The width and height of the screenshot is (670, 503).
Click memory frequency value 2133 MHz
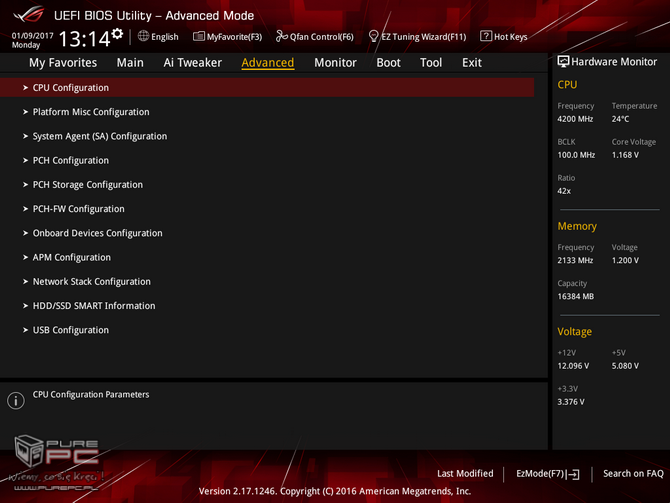click(x=575, y=260)
